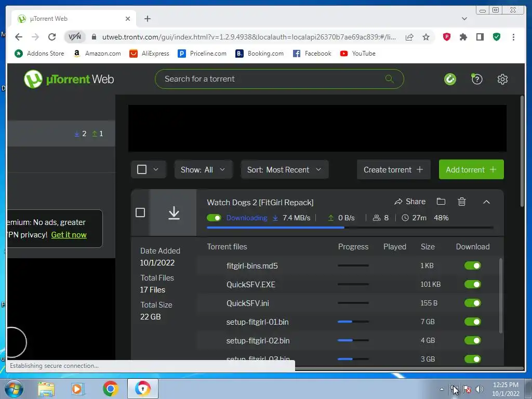Open the Facebook bookmark
The width and height of the screenshot is (532, 399).
(312, 54)
